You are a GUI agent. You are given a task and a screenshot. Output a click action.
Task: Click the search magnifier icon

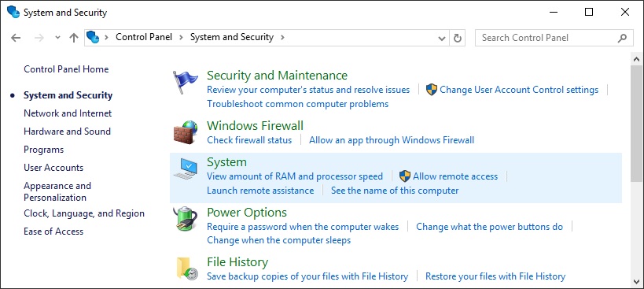coord(622,38)
